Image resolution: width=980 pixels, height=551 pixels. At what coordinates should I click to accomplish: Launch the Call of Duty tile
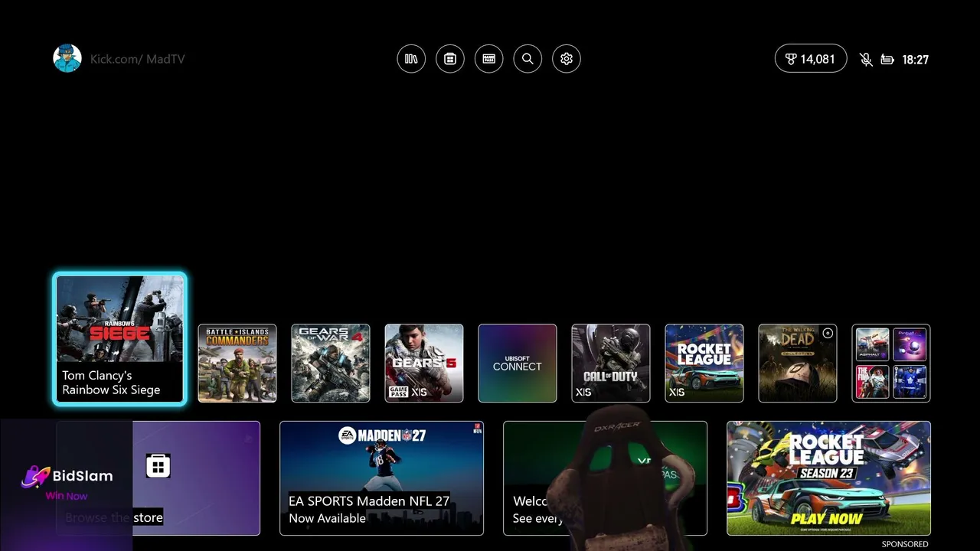tap(611, 363)
